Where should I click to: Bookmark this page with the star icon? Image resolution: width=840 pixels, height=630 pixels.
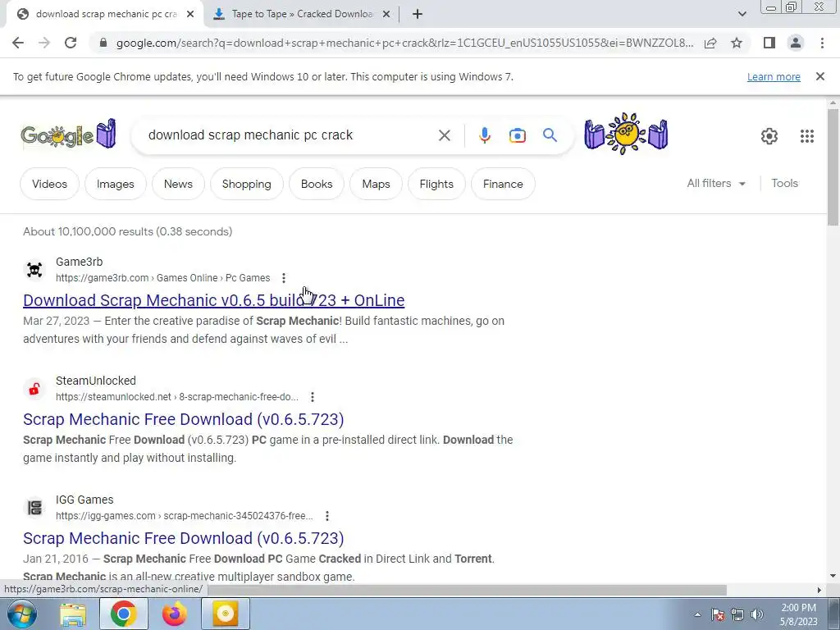(737, 43)
